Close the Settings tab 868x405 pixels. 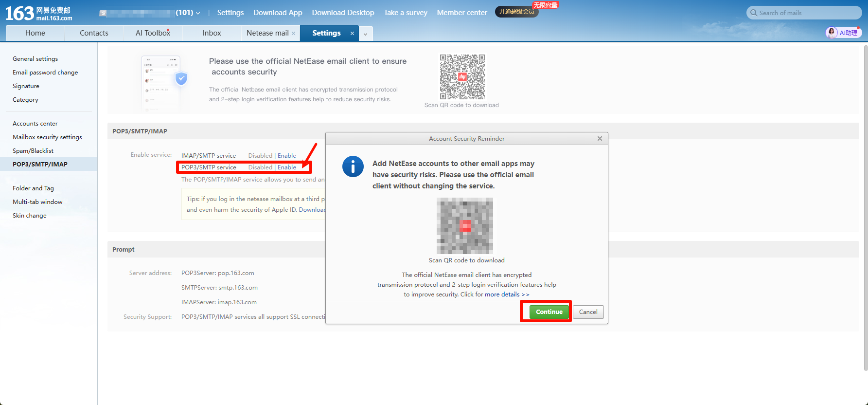pos(352,33)
